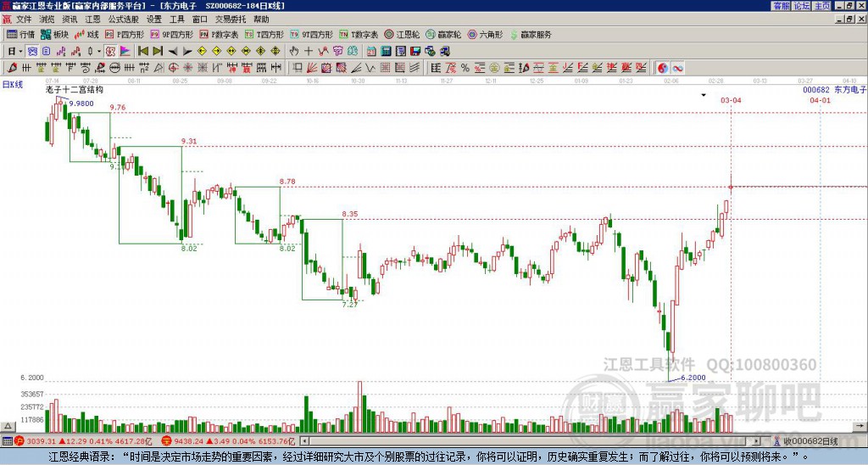Viewport: 868px width, 465px height.
Task: Open the T数字表 time number table
Action: pyautogui.click(x=359, y=34)
